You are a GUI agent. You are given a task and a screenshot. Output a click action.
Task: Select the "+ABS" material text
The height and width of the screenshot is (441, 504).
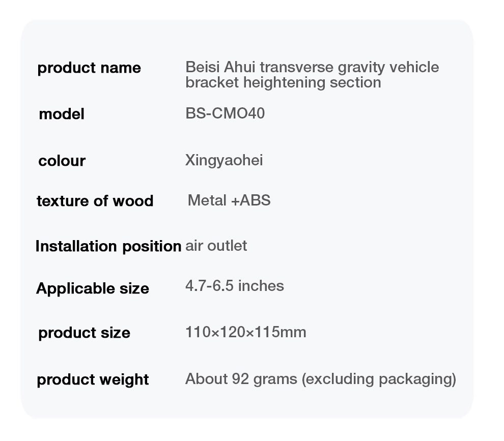click(250, 200)
